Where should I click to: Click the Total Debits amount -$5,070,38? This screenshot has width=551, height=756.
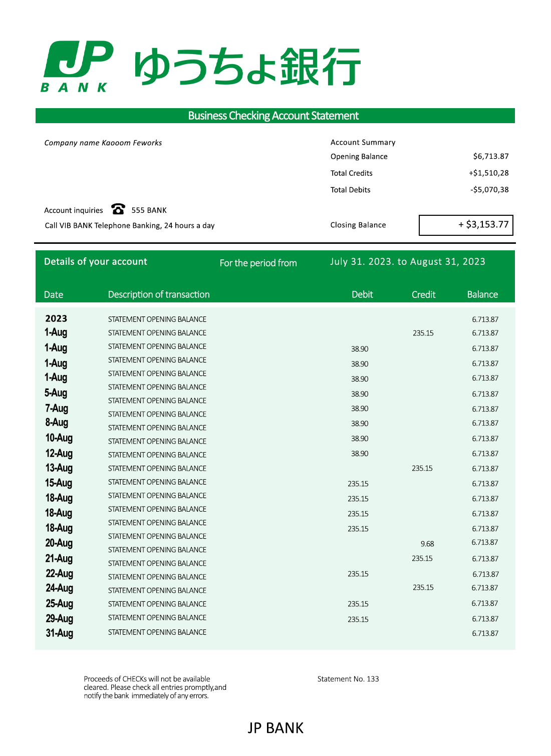click(488, 189)
